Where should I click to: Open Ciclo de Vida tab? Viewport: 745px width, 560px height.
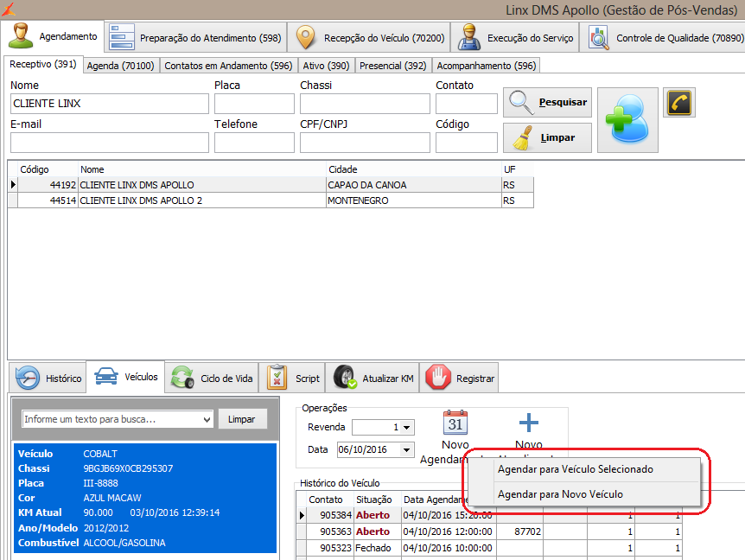[x=212, y=379]
